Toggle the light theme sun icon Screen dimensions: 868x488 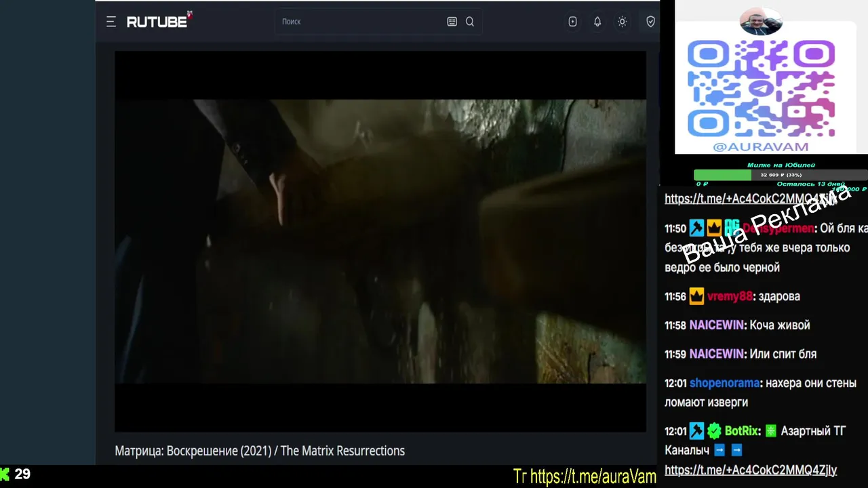[x=622, y=22]
